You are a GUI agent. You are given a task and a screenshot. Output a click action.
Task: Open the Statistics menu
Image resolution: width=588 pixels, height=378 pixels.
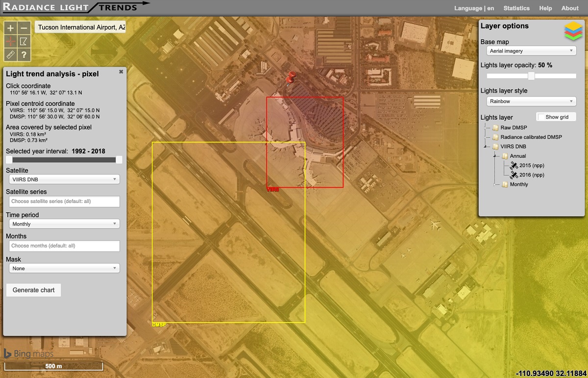[516, 8]
